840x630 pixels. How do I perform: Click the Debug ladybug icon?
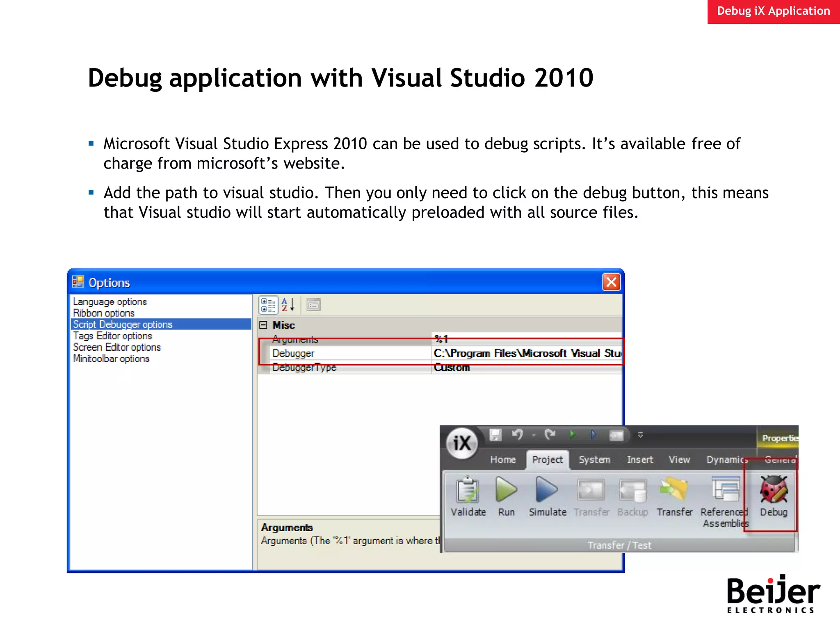click(x=774, y=496)
